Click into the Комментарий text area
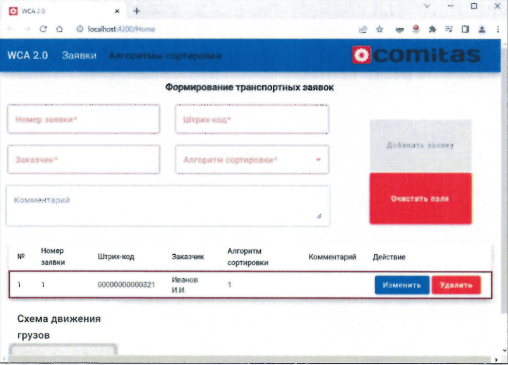 tap(168, 206)
